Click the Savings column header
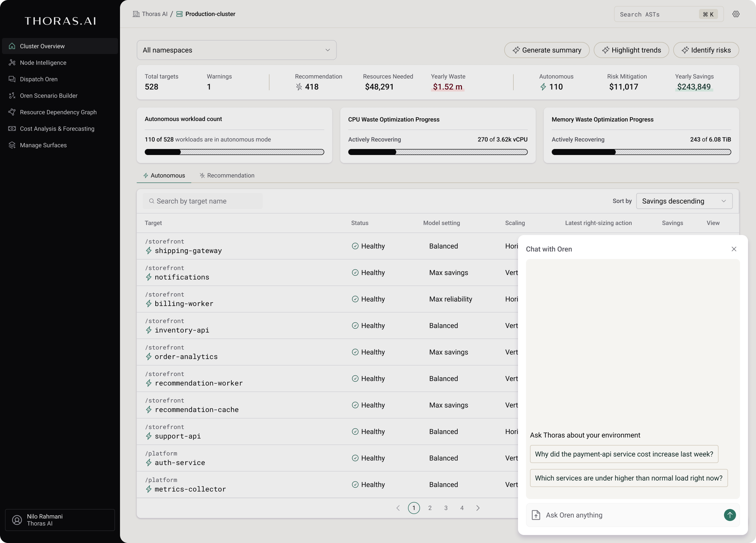 click(672, 223)
